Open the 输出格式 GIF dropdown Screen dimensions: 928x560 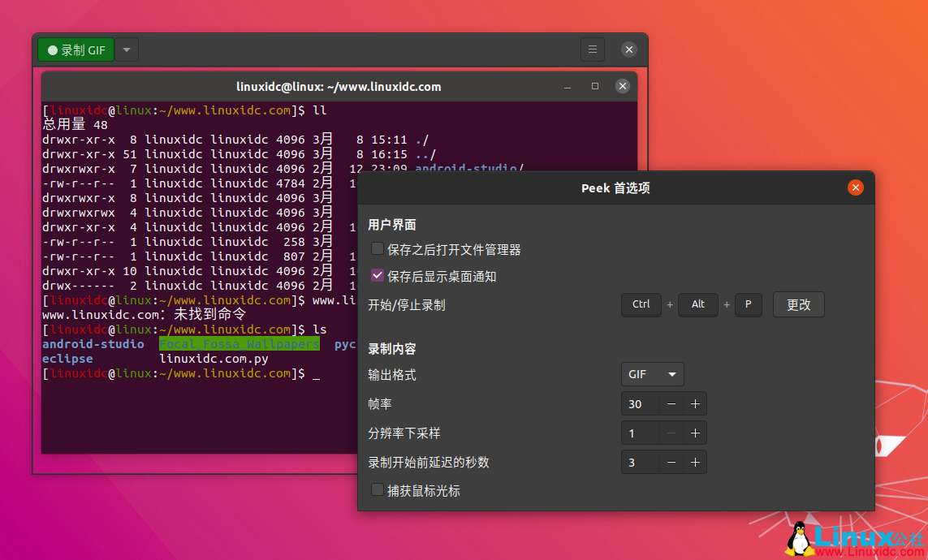point(652,374)
